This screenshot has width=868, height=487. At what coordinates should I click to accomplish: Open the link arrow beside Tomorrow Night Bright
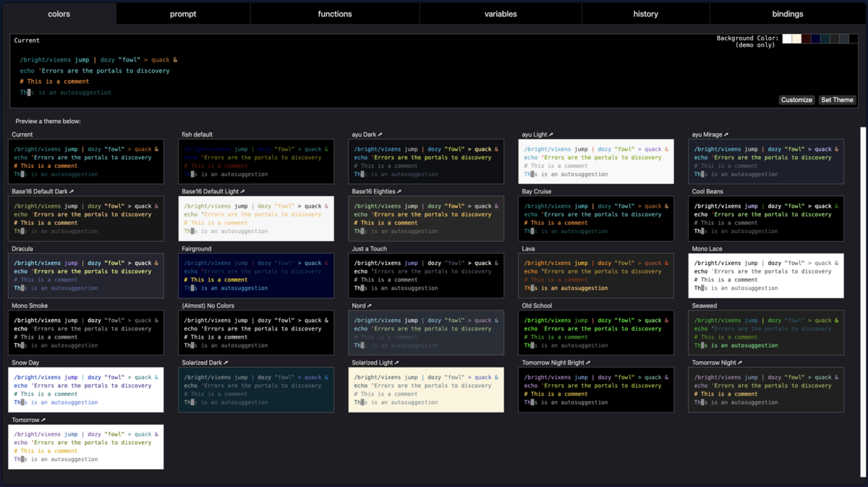588,363
